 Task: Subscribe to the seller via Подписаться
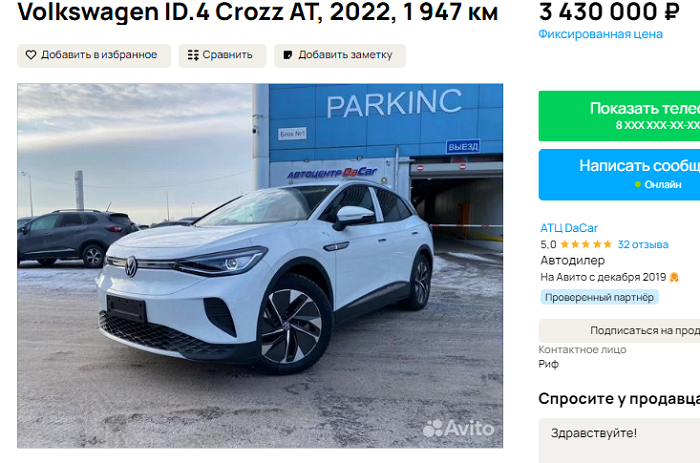coord(619,330)
